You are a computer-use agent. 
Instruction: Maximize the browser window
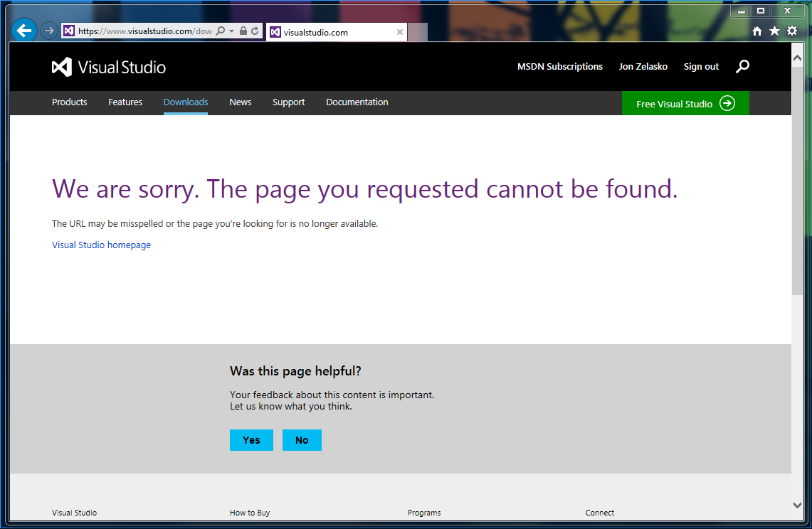pos(761,11)
